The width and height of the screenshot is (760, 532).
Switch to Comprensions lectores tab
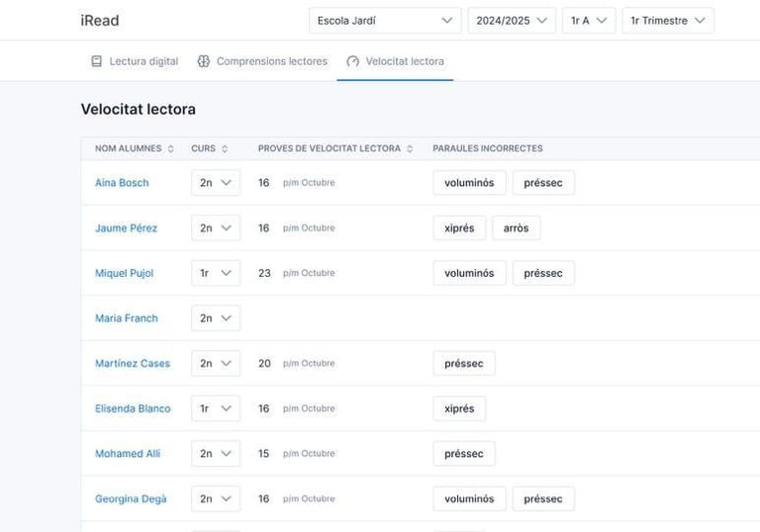pos(271,61)
